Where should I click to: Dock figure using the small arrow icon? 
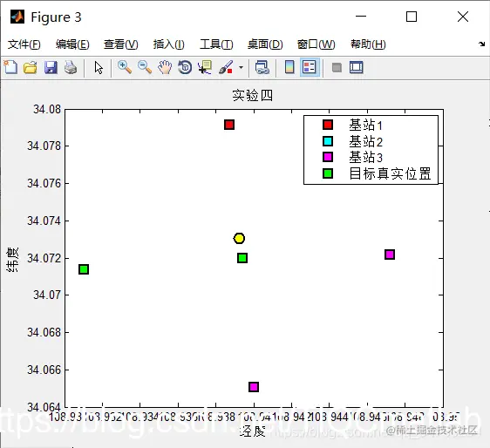point(481,44)
